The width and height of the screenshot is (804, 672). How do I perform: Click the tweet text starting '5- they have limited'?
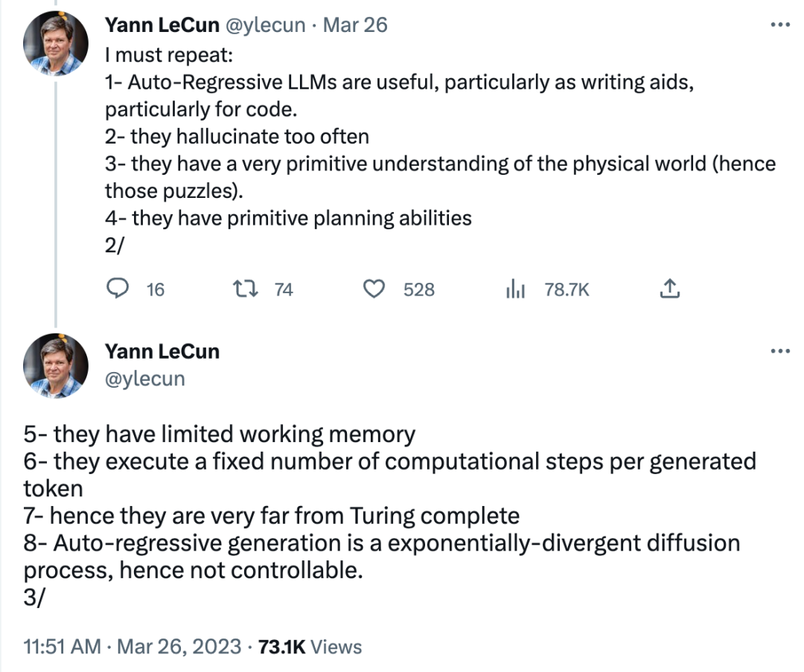pyautogui.click(x=389, y=515)
